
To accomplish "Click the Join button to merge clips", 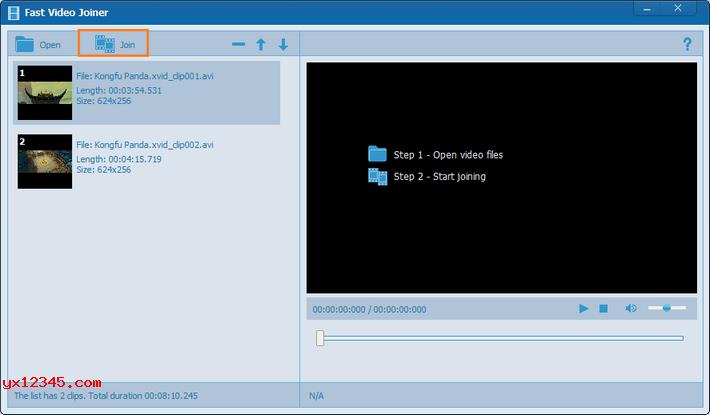I will 114,44.
